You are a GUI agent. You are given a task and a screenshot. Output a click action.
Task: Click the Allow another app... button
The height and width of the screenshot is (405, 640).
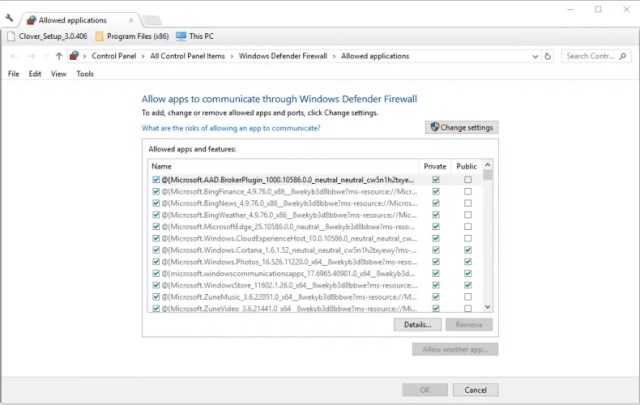point(455,349)
